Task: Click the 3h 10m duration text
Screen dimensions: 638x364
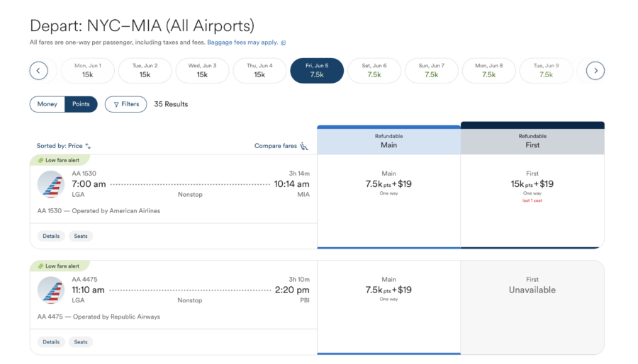Action: [x=299, y=280]
